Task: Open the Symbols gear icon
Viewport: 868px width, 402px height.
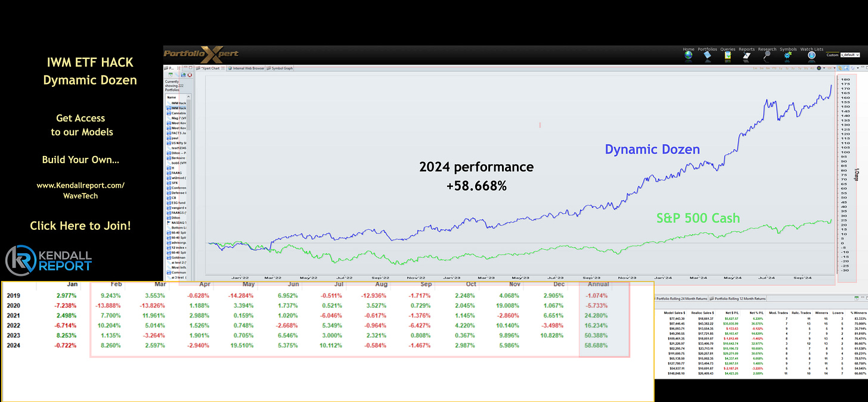Action: click(789, 56)
